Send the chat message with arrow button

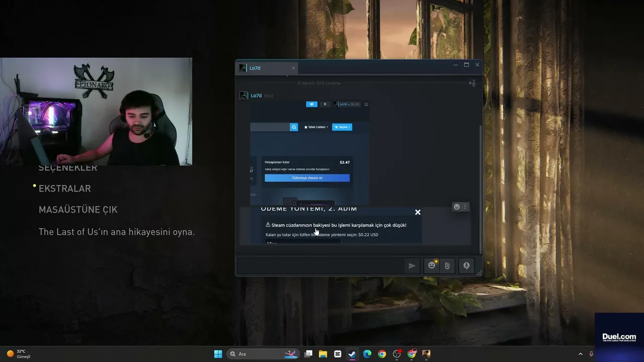click(412, 265)
